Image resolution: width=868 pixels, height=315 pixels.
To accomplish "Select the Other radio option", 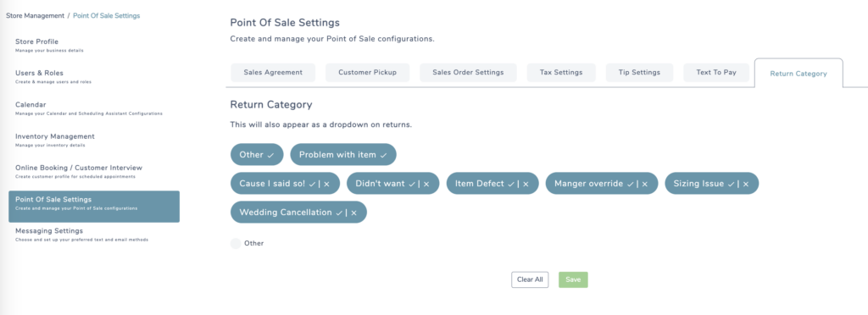I will point(236,243).
